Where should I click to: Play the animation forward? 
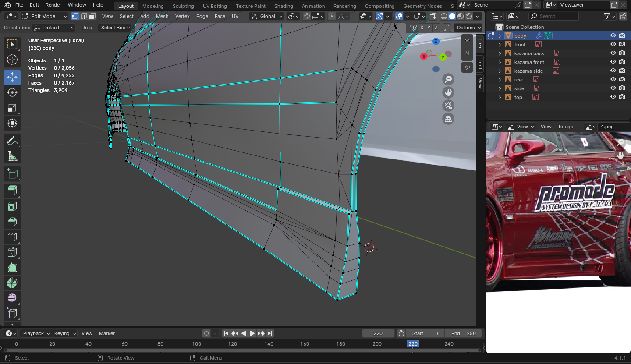252,333
